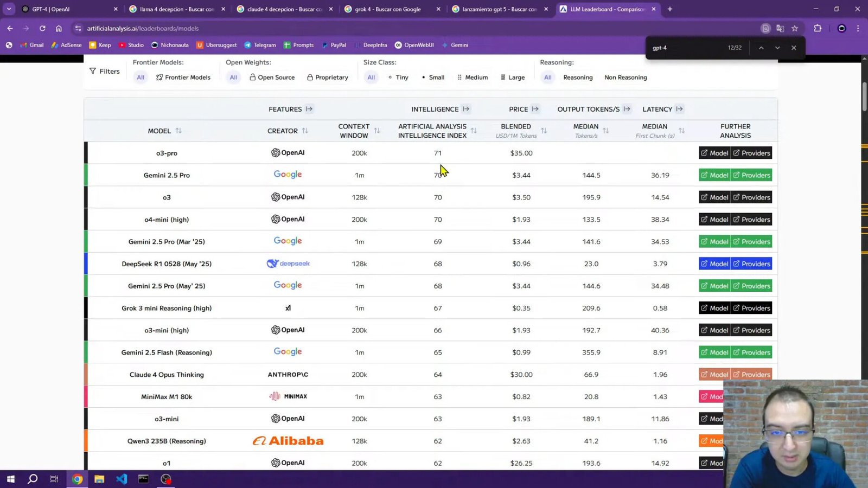Open Visual Studio Code from the taskbar
Screen dimensions: 868x488
tap(122, 479)
